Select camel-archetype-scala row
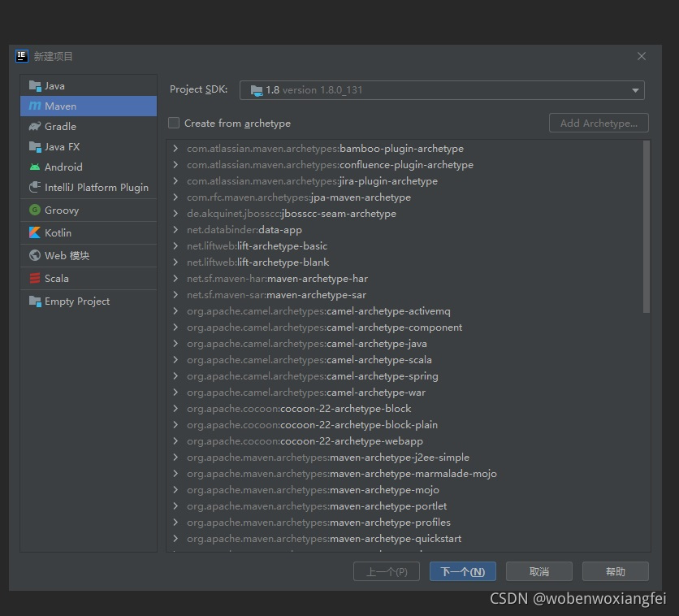 pyautogui.click(x=405, y=359)
